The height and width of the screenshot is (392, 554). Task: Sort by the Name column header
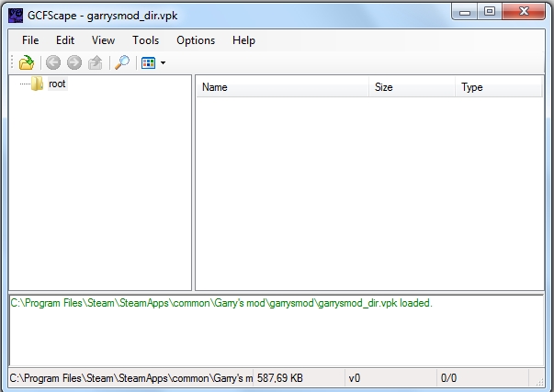282,87
